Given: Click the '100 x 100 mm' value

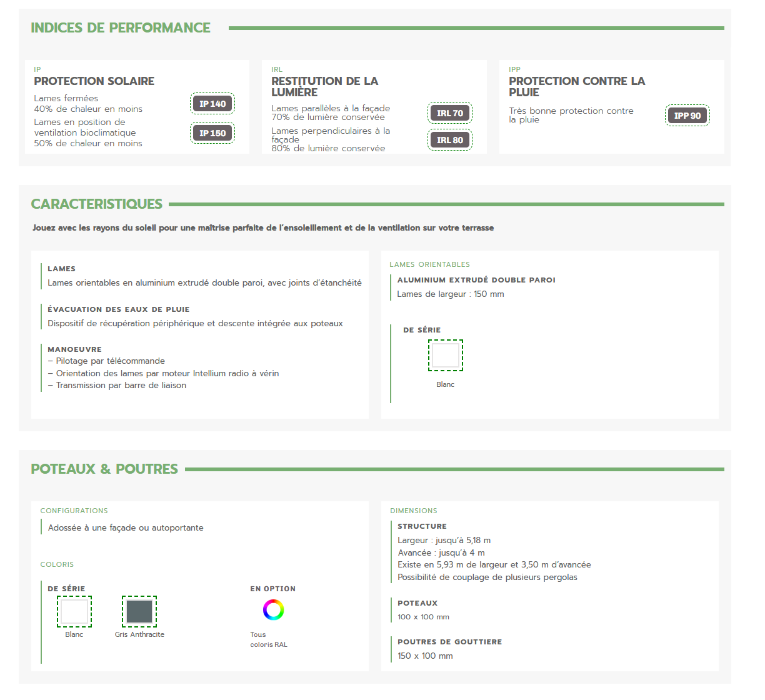Looking at the screenshot, I should point(424,617).
